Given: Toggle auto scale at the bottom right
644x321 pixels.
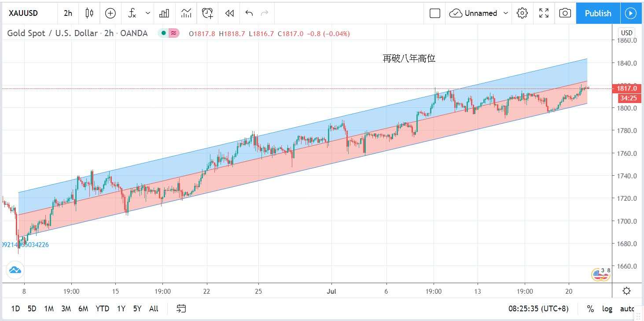Looking at the screenshot, I should (627, 309).
